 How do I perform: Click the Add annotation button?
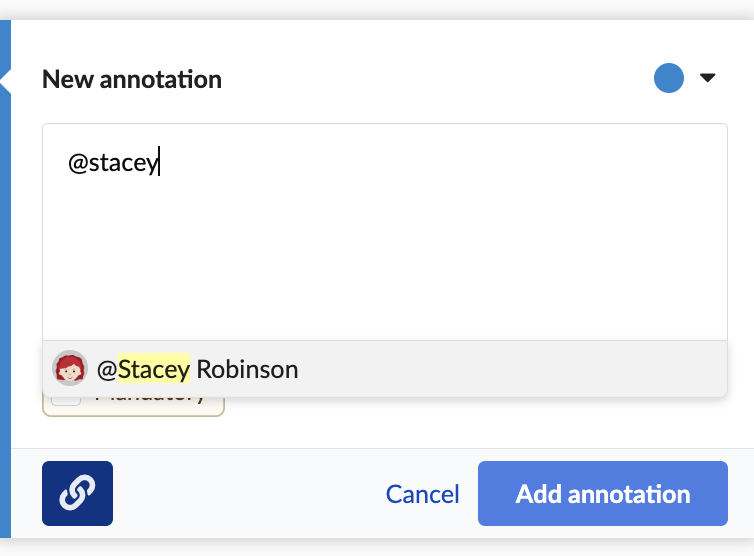pyautogui.click(x=603, y=493)
